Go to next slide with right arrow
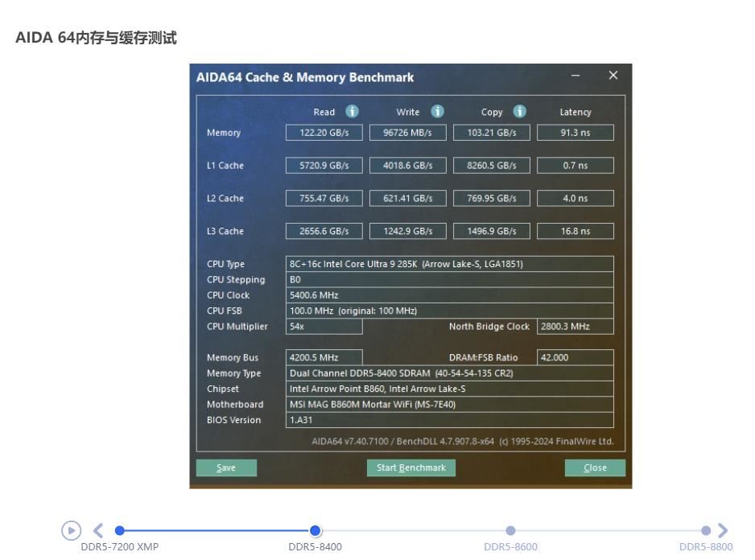755x560 pixels. 722,530
